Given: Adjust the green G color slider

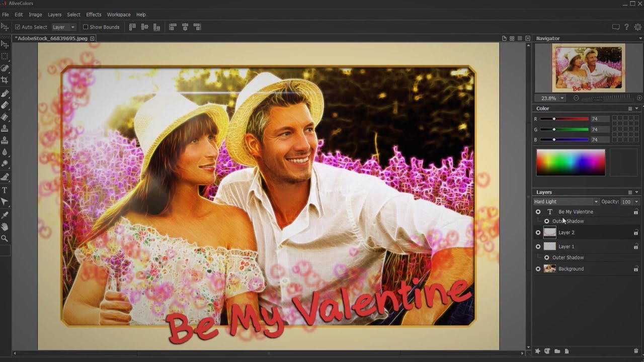Looking at the screenshot, I should (564, 129).
